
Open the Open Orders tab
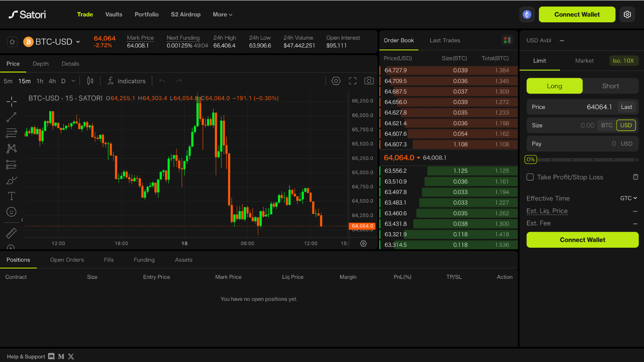67,260
